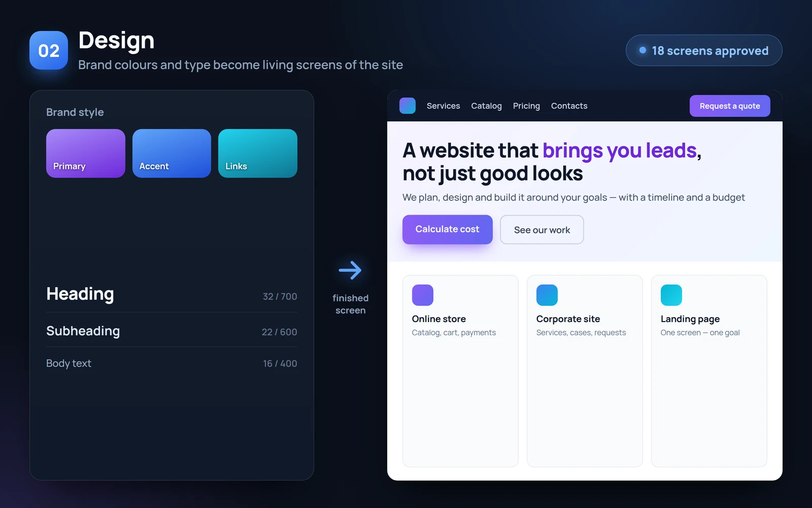
Task: Select the Primary purple swatch
Action: pos(86,153)
